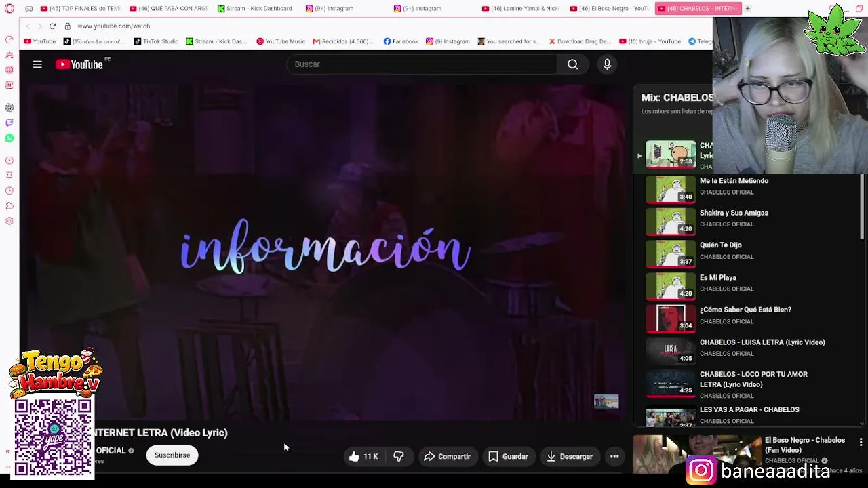Open a new browser tab
Screen dimensions: 868x488
tap(747, 9)
